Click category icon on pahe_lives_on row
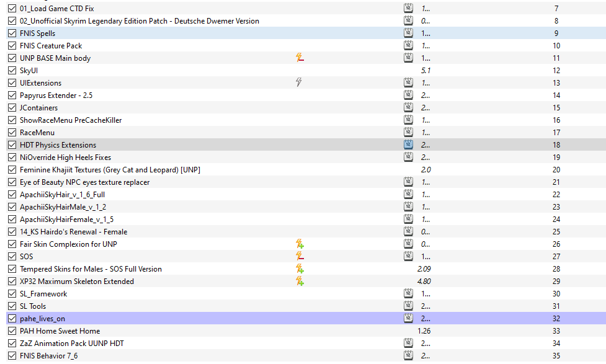The width and height of the screenshot is (606, 364). pyautogui.click(x=408, y=318)
